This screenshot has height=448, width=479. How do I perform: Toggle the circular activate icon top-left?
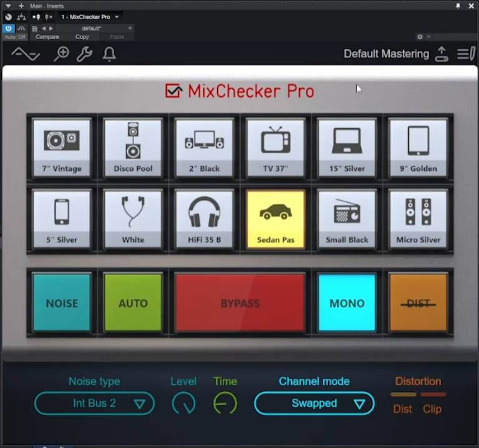pyautogui.click(x=9, y=17)
